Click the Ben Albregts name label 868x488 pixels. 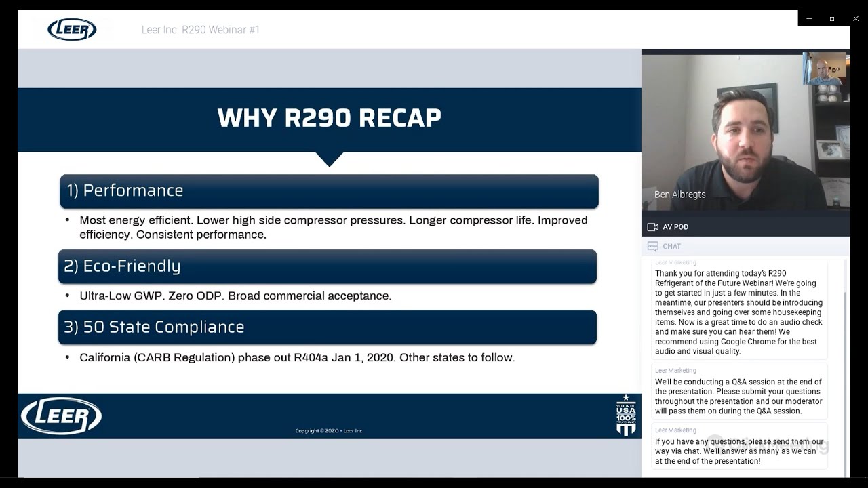pos(679,195)
